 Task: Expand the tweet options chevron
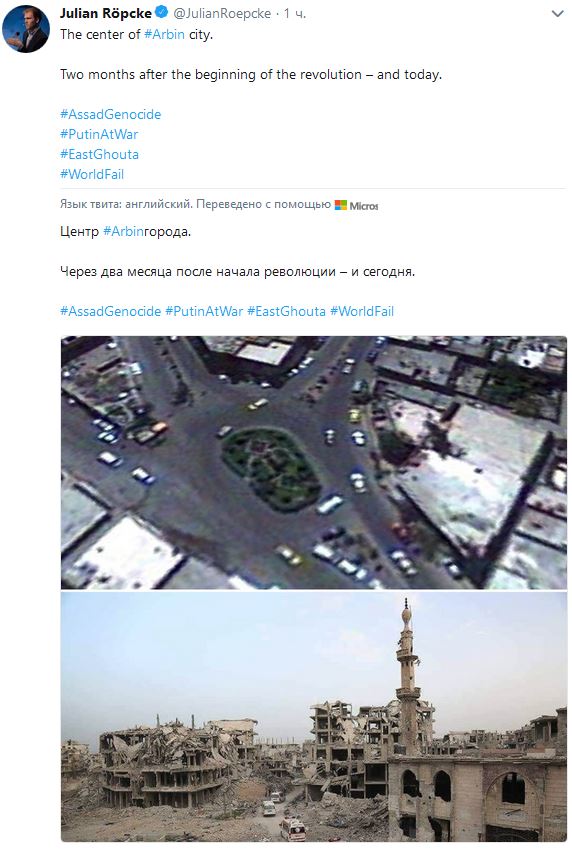coord(557,14)
